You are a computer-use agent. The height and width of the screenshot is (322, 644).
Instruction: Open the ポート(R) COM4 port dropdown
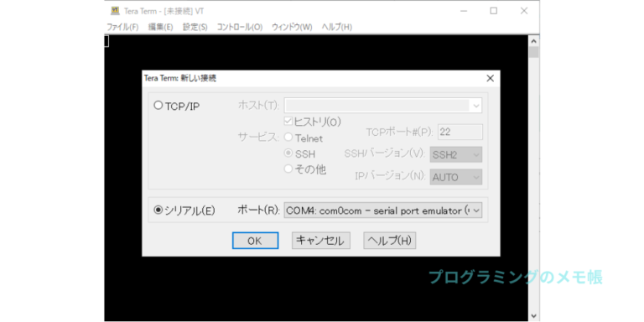click(382, 210)
